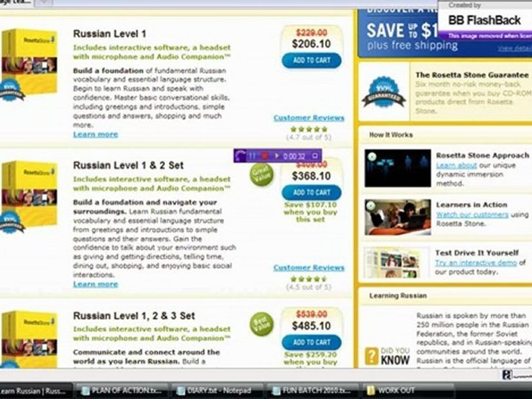The width and height of the screenshot is (532, 399).
Task: Click the small square icon right of recorder timer
Action: click(315, 156)
